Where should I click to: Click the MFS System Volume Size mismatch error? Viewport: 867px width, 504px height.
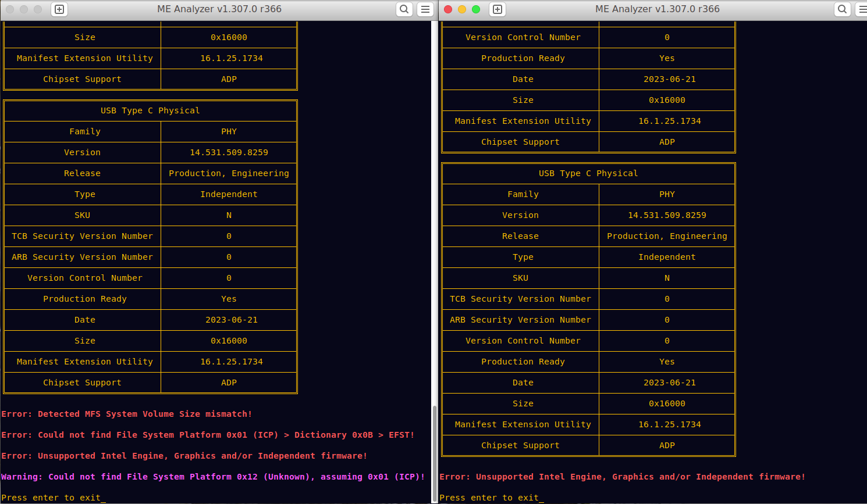click(127, 414)
